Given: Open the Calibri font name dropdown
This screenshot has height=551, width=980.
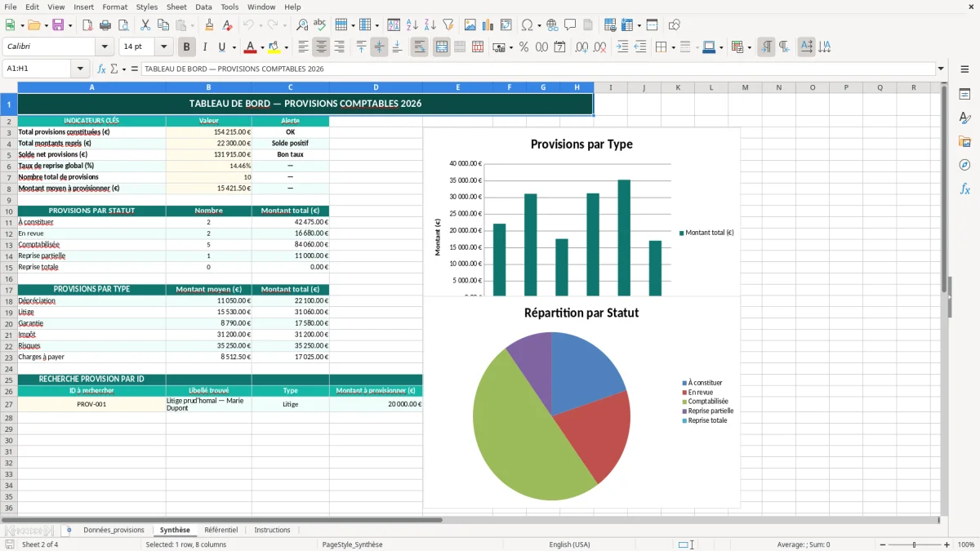Looking at the screenshot, I should point(105,47).
